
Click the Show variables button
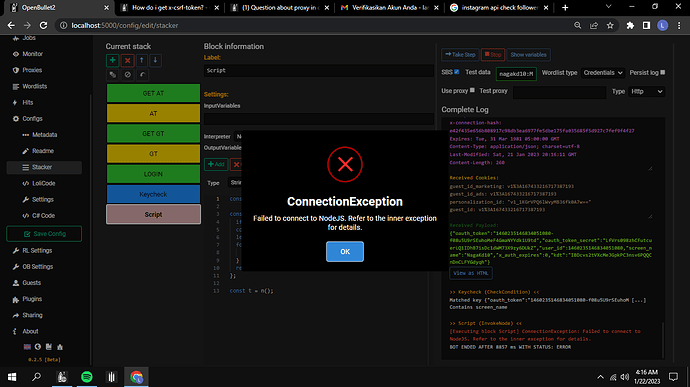tap(529, 55)
